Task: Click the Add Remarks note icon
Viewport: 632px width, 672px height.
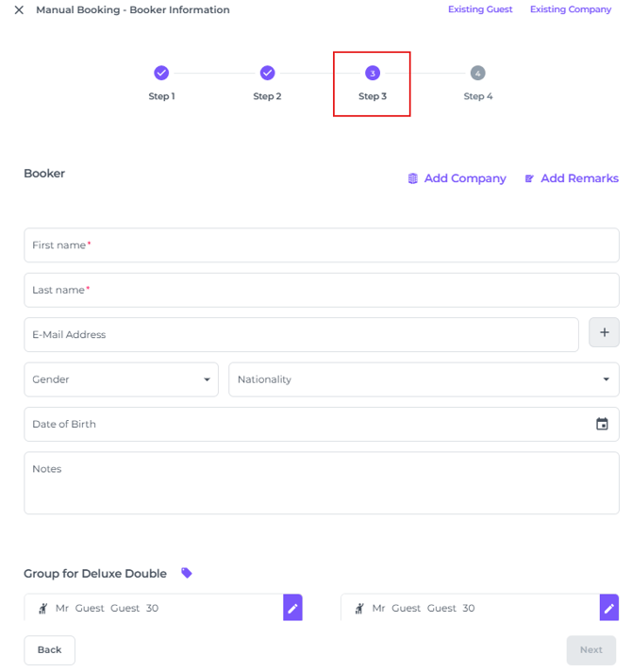Action: (x=529, y=178)
